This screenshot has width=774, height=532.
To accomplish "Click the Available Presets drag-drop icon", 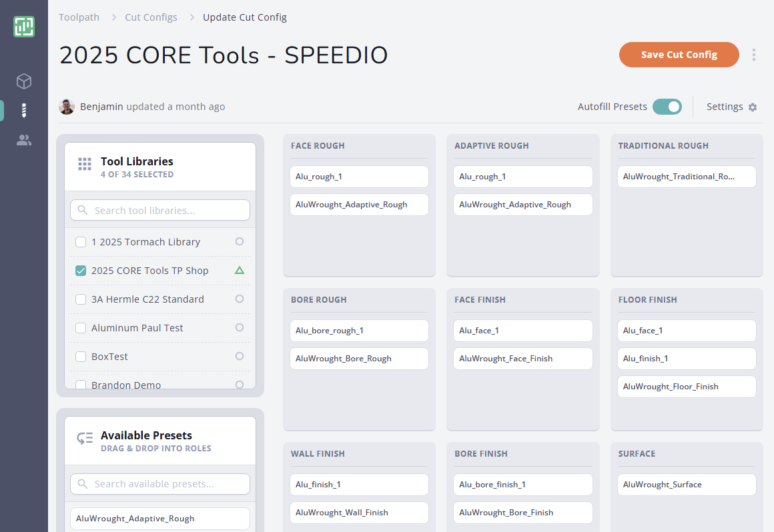I will [85, 438].
